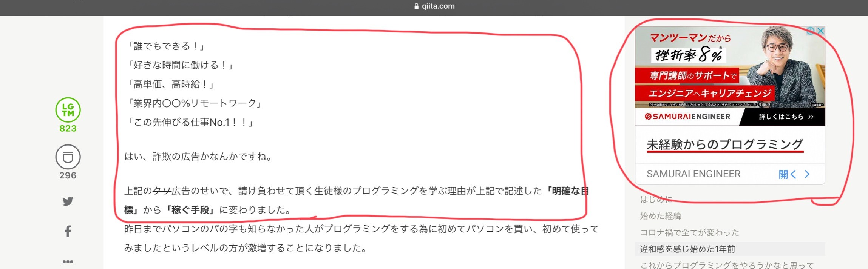Select 違和感を感じ始めた1年前 in table of contents
The width and height of the screenshot is (868, 269).
687,249
